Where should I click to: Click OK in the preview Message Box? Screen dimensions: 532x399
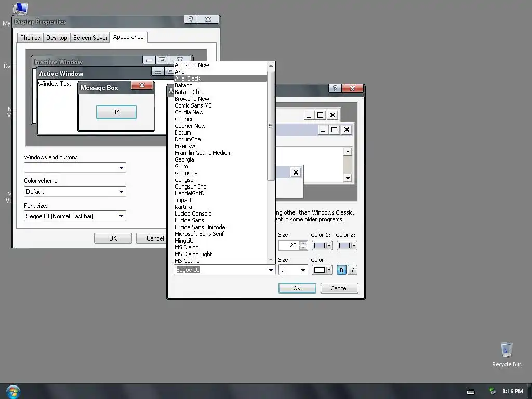pyautogui.click(x=116, y=112)
